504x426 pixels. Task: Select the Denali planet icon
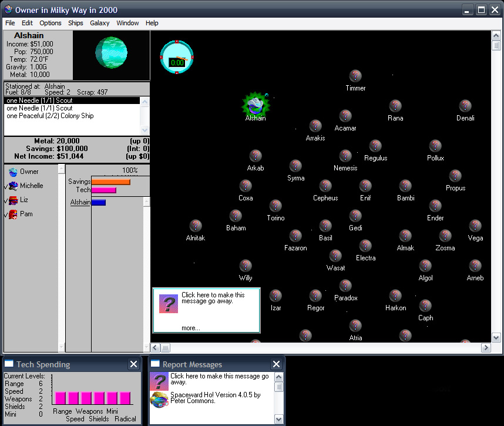tap(465, 106)
